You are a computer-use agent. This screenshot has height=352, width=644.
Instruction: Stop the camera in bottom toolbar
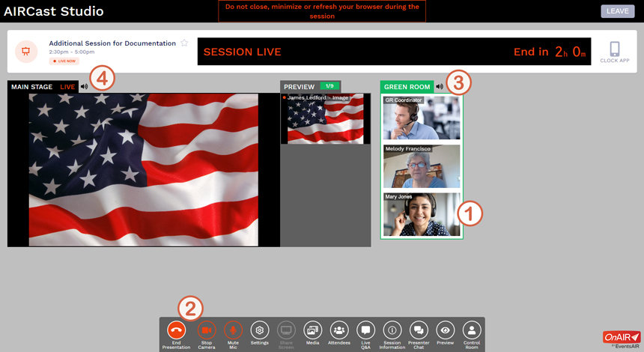tap(207, 330)
